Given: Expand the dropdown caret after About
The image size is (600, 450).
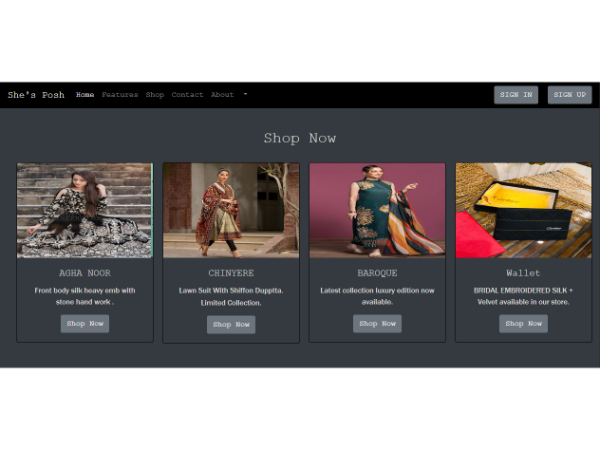Looking at the screenshot, I should pyautogui.click(x=245, y=94).
